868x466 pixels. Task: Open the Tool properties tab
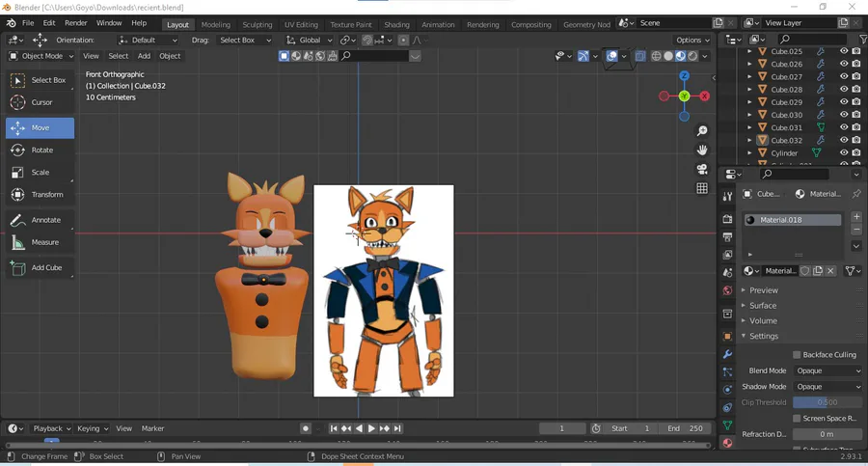(x=727, y=196)
